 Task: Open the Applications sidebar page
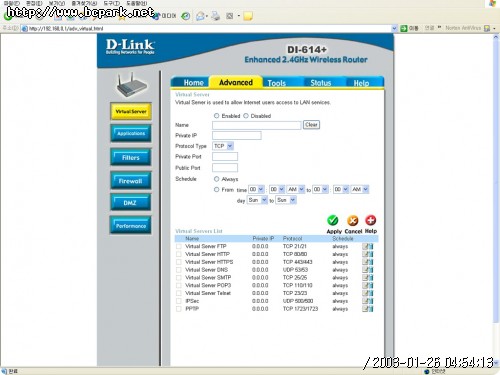[x=131, y=133]
